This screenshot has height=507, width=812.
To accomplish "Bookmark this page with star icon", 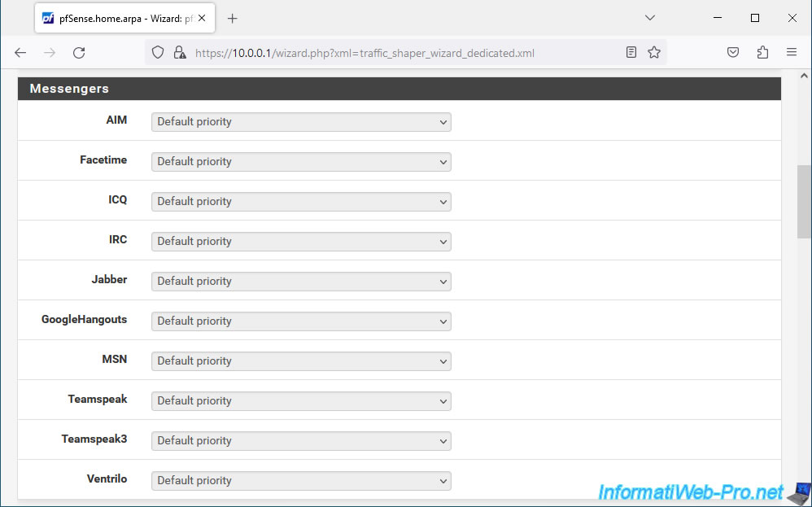I will [x=654, y=52].
